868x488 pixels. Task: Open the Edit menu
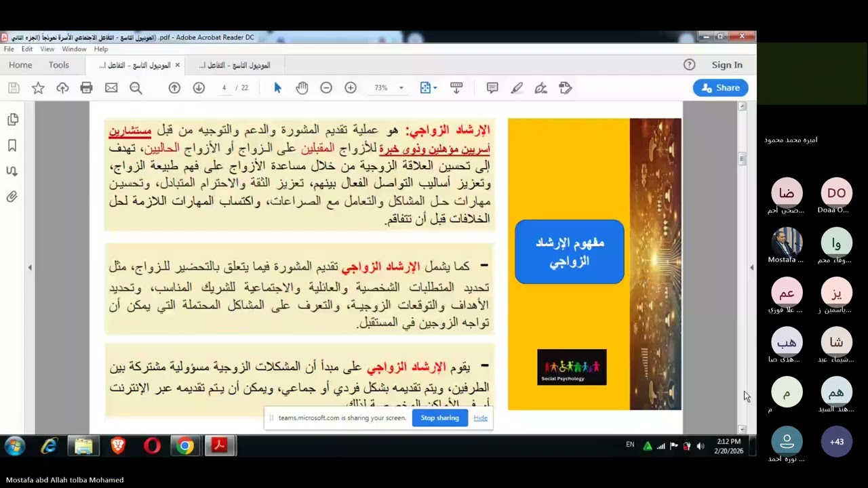click(27, 49)
